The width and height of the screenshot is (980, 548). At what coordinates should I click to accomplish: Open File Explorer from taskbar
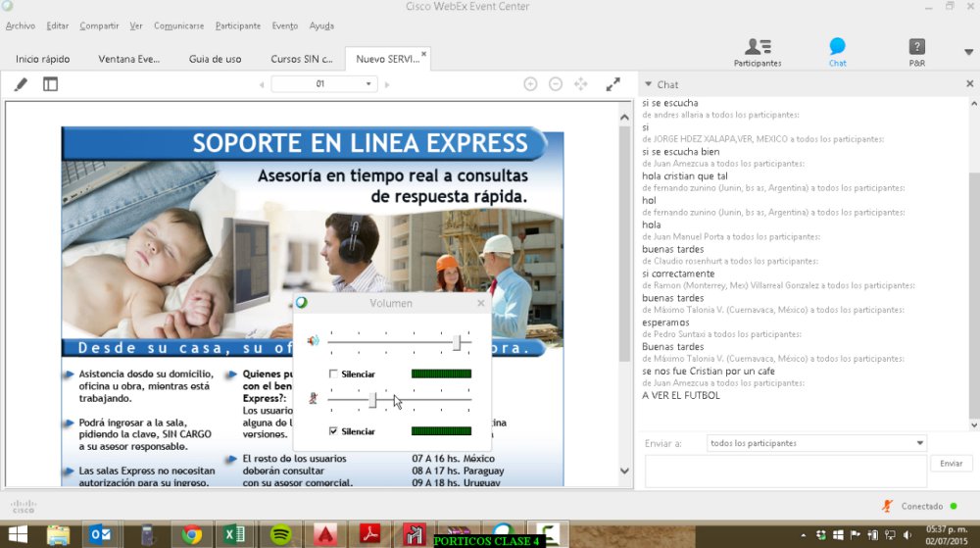[58, 535]
